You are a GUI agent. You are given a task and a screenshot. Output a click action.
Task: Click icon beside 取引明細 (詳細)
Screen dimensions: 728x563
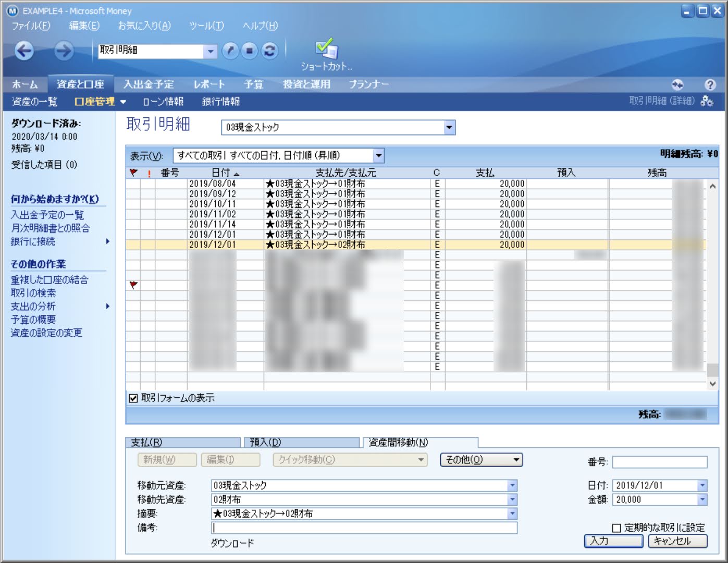pos(707,101)
